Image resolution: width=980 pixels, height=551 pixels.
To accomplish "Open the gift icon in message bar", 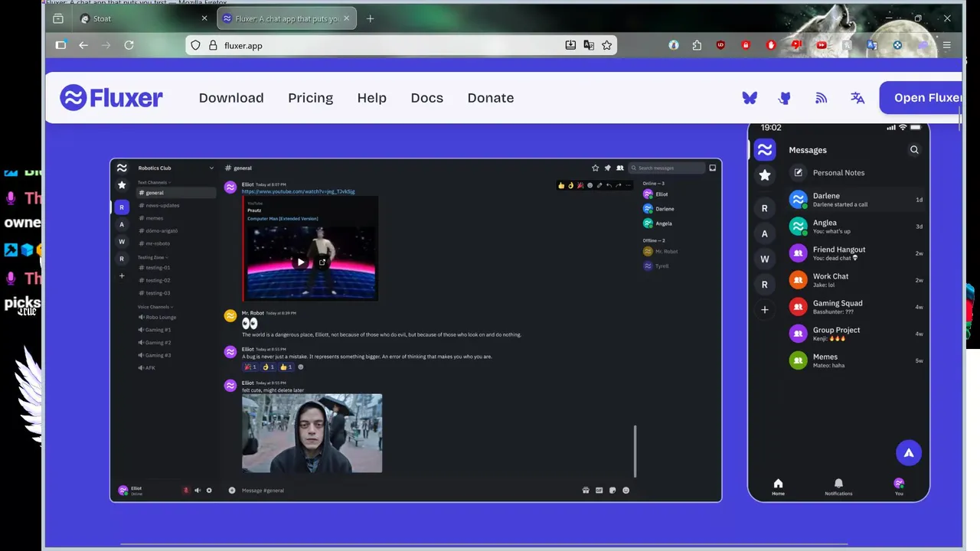I will (x=586, y=491).
